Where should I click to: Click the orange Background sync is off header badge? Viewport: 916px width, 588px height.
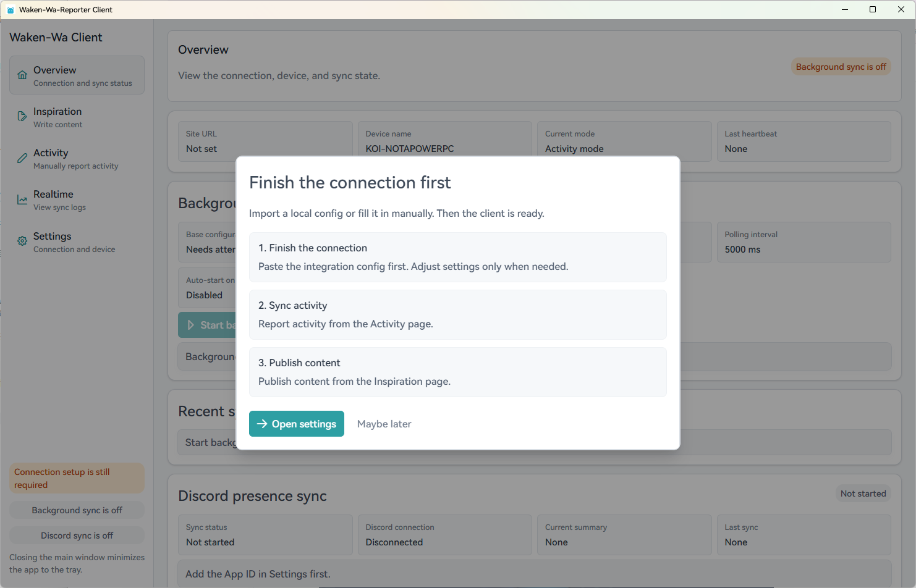tap(841, 67)
